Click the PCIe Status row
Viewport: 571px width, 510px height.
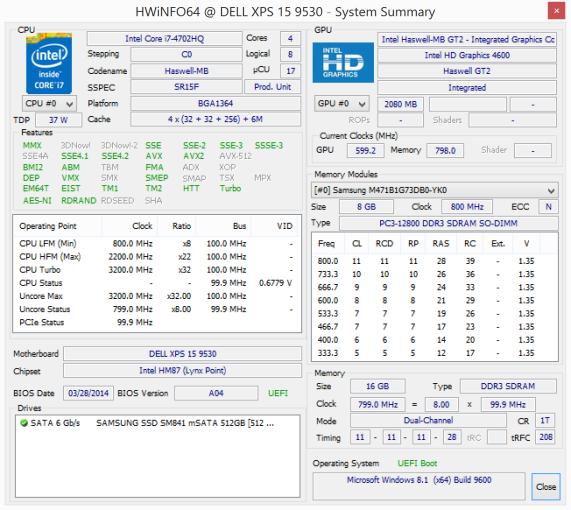tap(156, 322)
